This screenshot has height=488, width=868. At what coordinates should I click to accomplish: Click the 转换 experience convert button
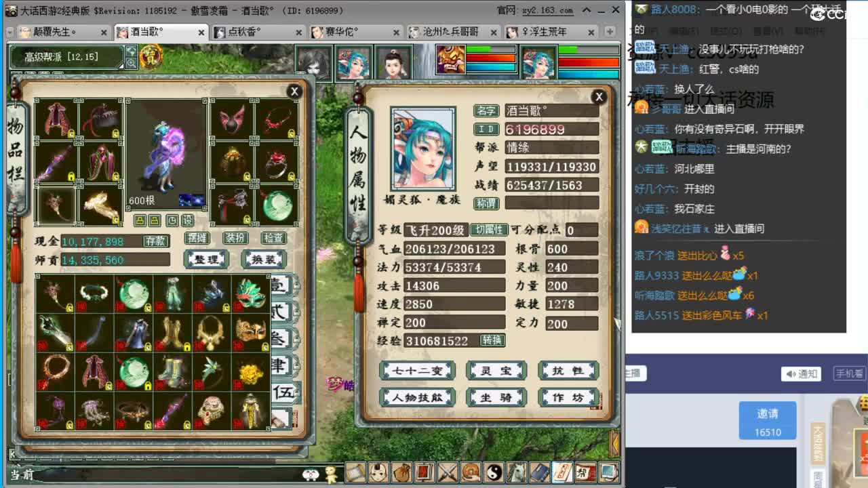[x=492, y=340]
